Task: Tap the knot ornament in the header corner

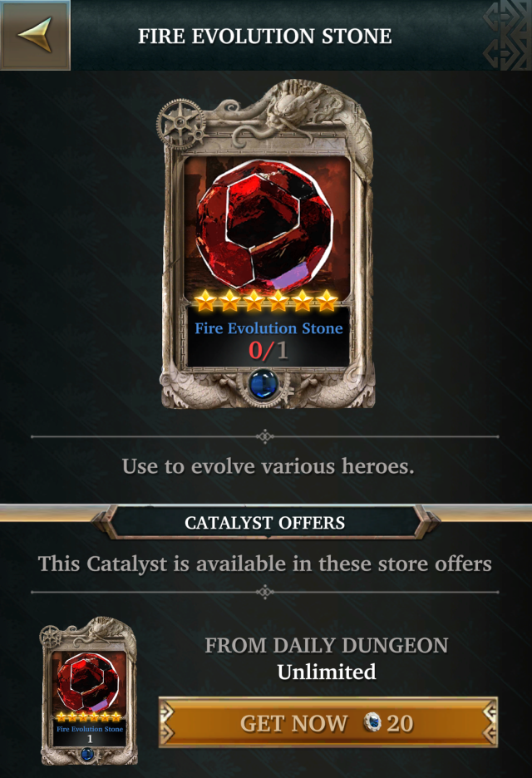Action: tap(507, 35)
